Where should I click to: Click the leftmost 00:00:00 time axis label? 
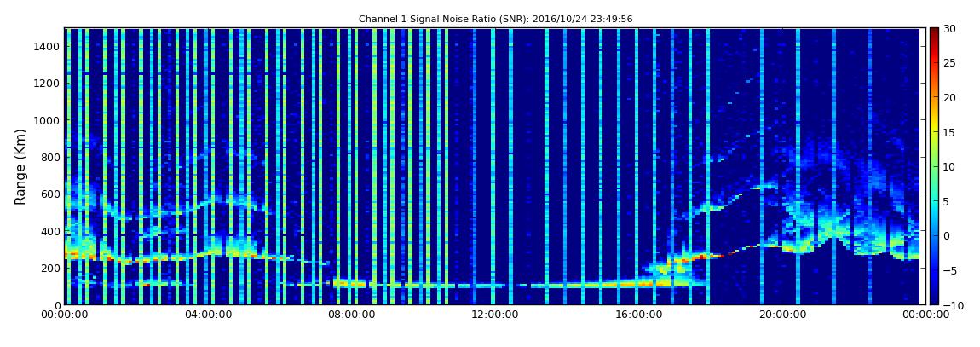65,315
